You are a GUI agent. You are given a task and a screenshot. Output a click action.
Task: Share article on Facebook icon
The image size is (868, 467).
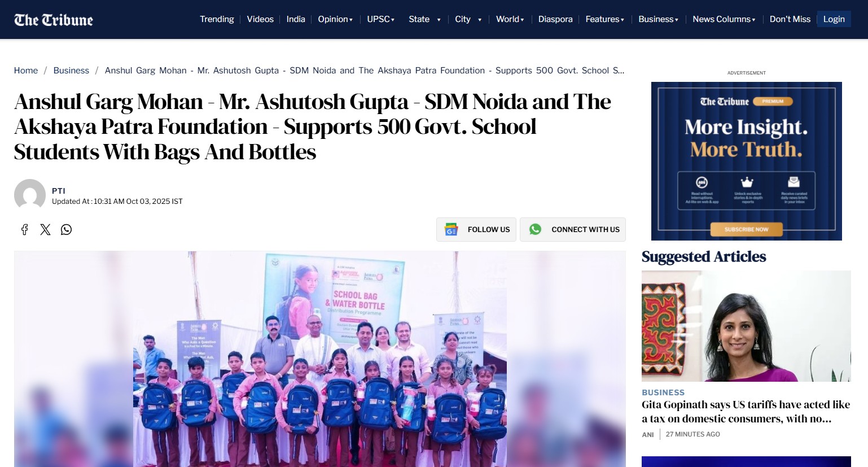(x=24, y=229)
